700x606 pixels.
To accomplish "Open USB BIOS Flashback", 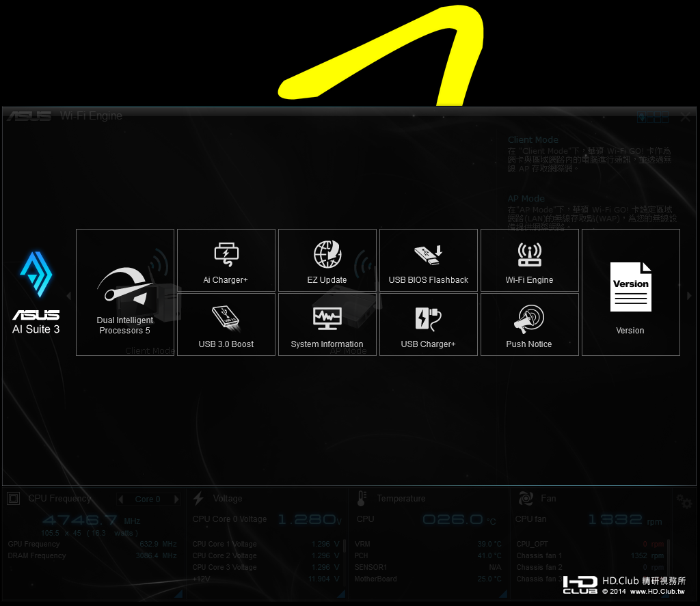I will (429, 260).
